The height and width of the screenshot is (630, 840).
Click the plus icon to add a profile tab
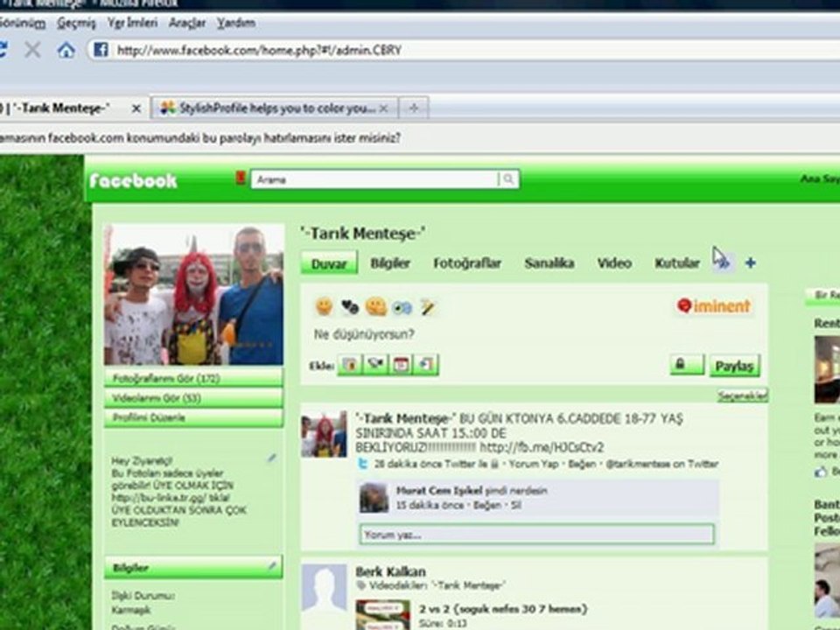pyautogui.click(x=751, y=263)
